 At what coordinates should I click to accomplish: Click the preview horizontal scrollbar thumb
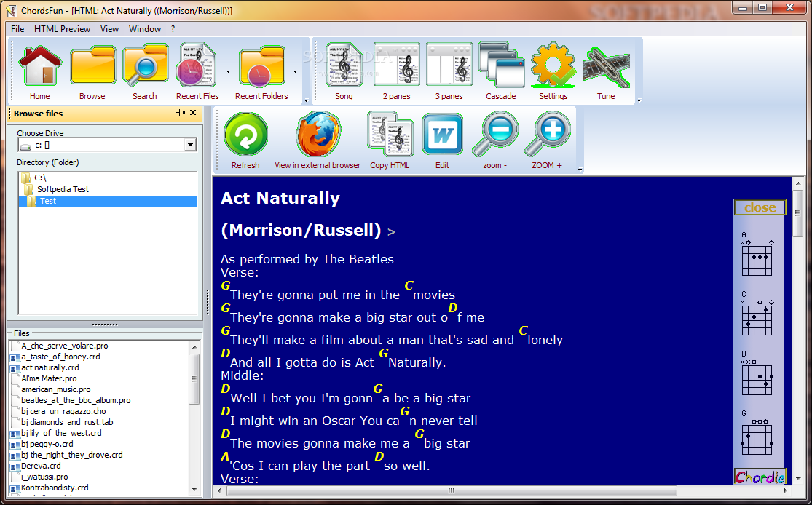[x=451, y=490]
